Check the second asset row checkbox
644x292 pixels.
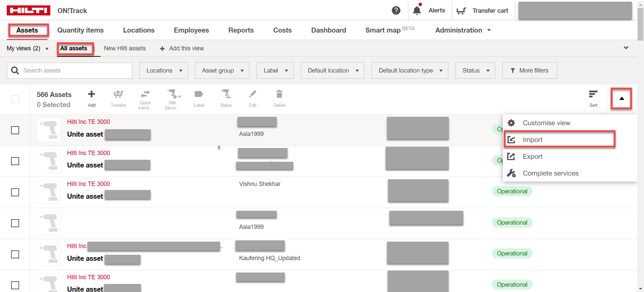15,161
